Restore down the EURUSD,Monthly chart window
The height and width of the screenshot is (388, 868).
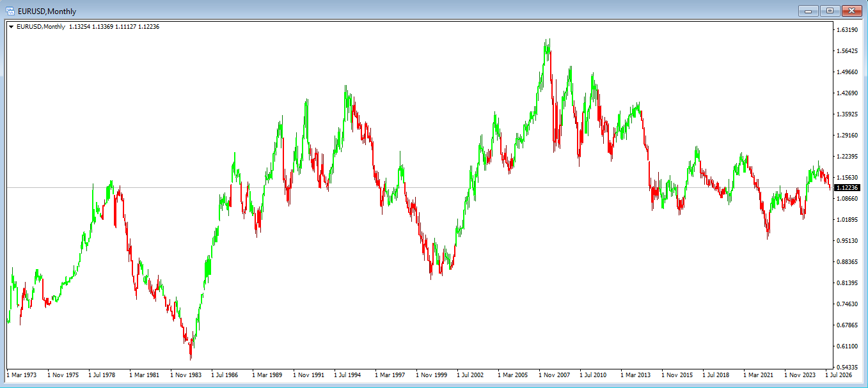[x=830, y=10]
